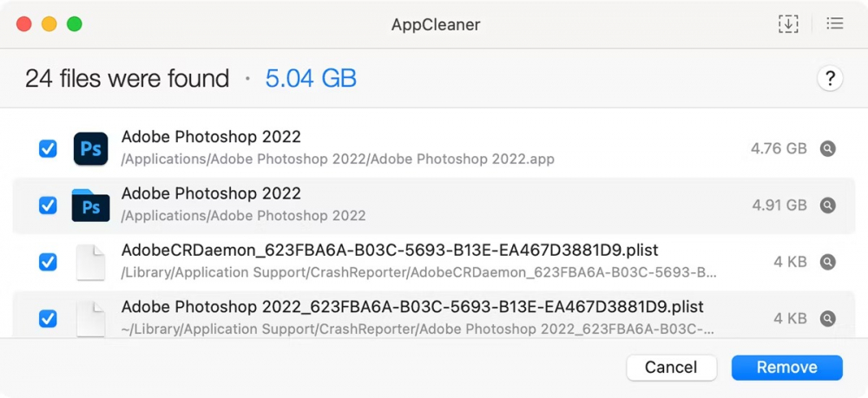Click the AdobeCRDaemon plist document icon
This screenshot has width=868, height=398.
coord(90,262)
